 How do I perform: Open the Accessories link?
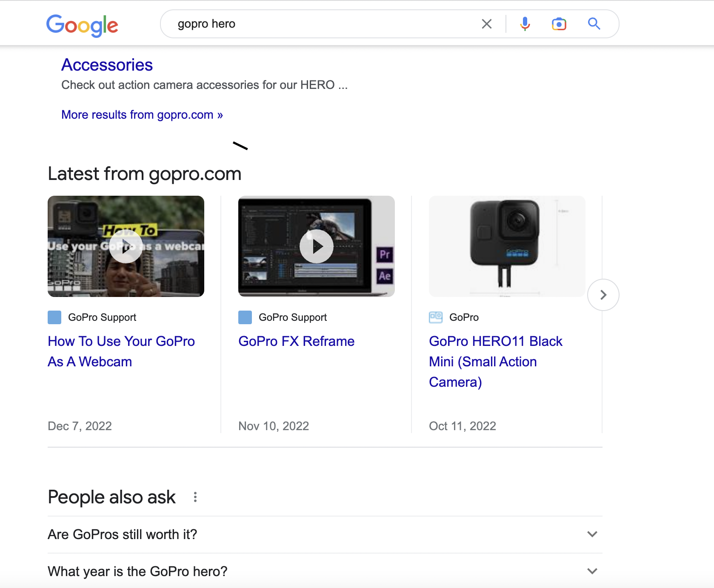107,65
